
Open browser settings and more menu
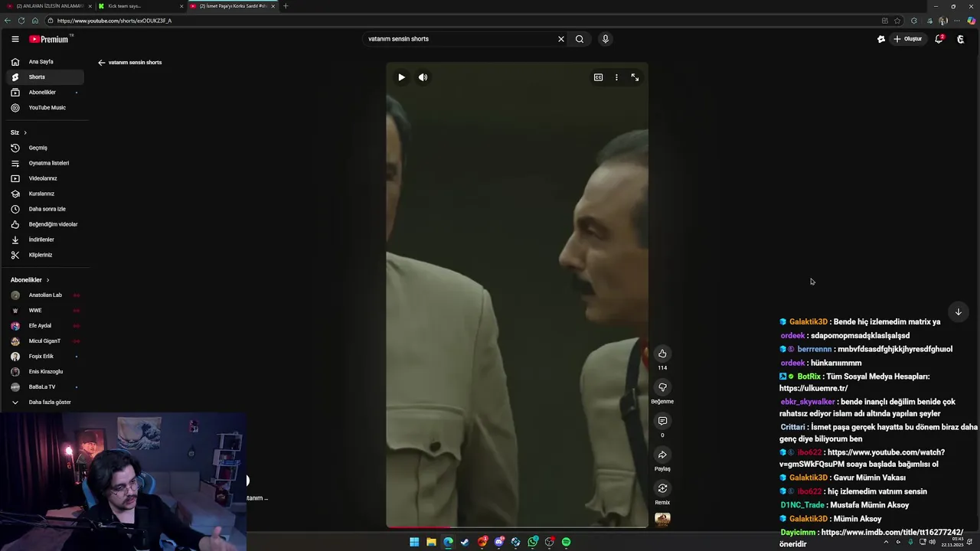coord(957,21)
